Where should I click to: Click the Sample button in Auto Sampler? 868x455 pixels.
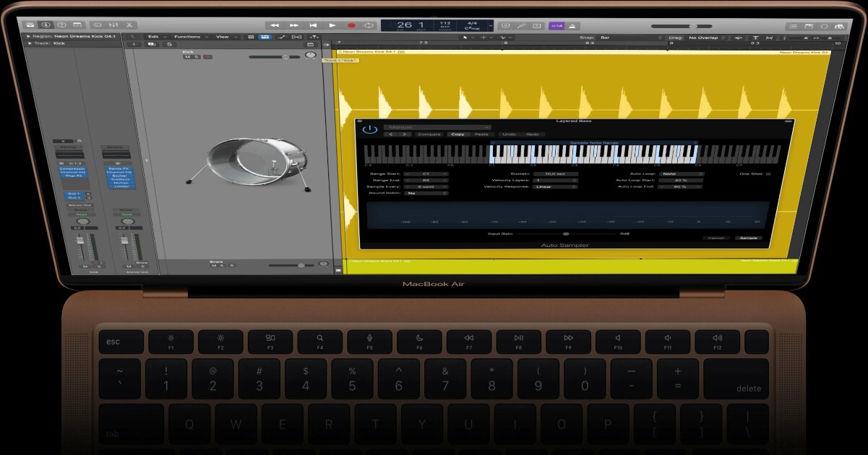pos(748,238)
